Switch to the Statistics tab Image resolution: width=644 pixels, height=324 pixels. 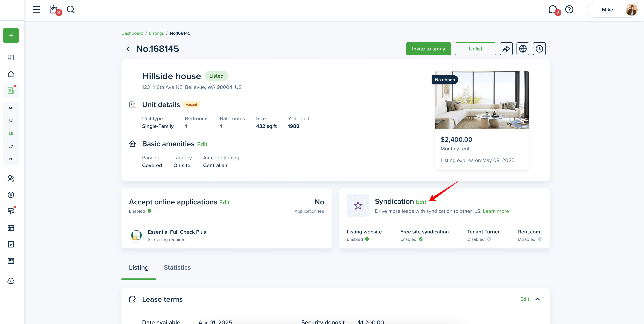pos(177,268)
